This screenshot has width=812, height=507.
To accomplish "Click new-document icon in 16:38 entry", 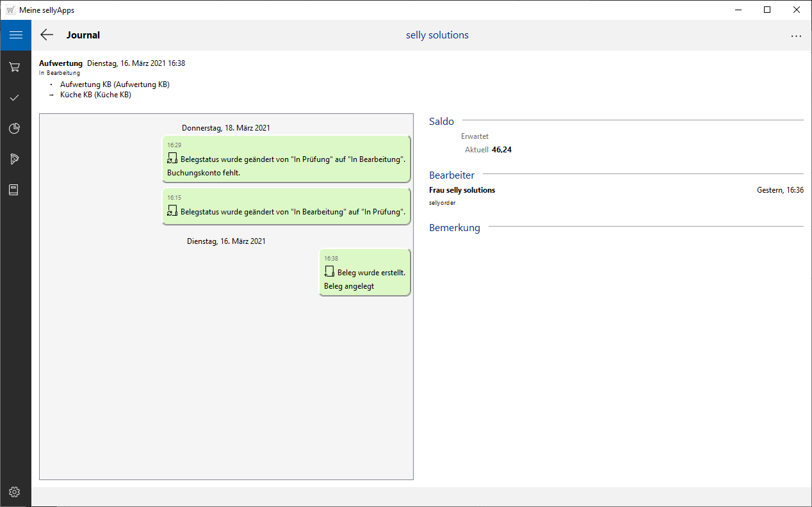I will (329, 272).
